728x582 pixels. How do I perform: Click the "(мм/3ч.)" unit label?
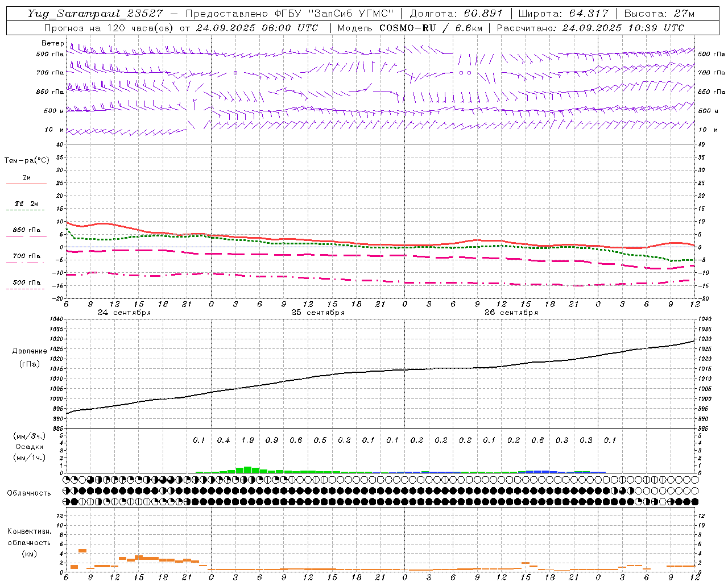(x=29, y=436)
